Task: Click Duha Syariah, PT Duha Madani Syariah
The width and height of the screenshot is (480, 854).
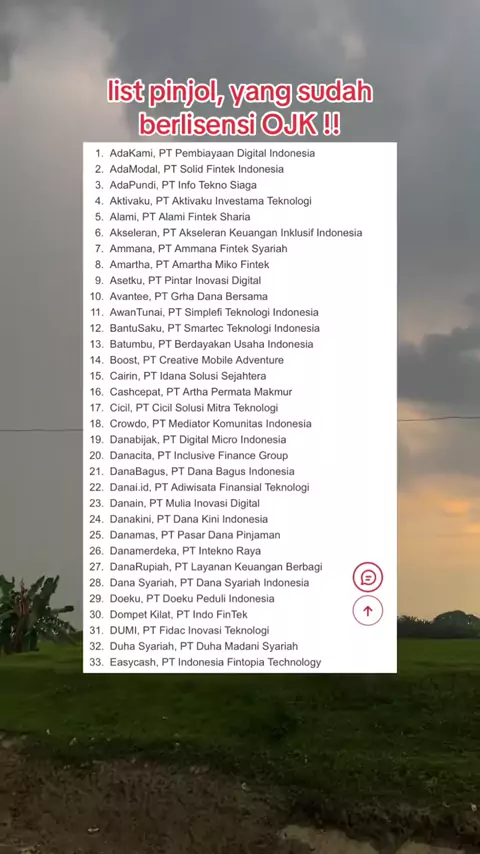Action: click(204, 646)
